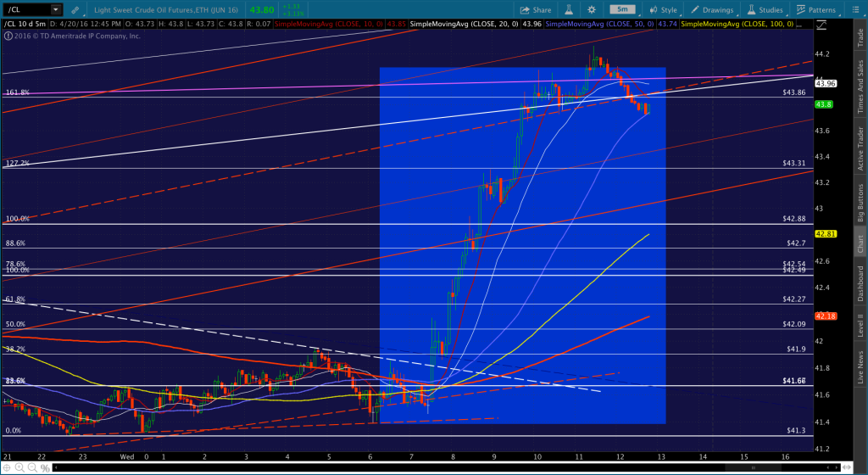Click the zoom out magnifier icon
868x475 pixels.
(33, 468)
